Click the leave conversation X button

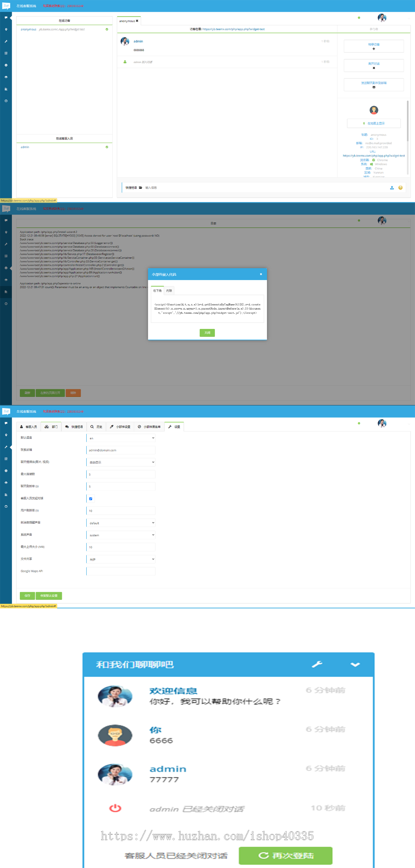coord(373,66)
